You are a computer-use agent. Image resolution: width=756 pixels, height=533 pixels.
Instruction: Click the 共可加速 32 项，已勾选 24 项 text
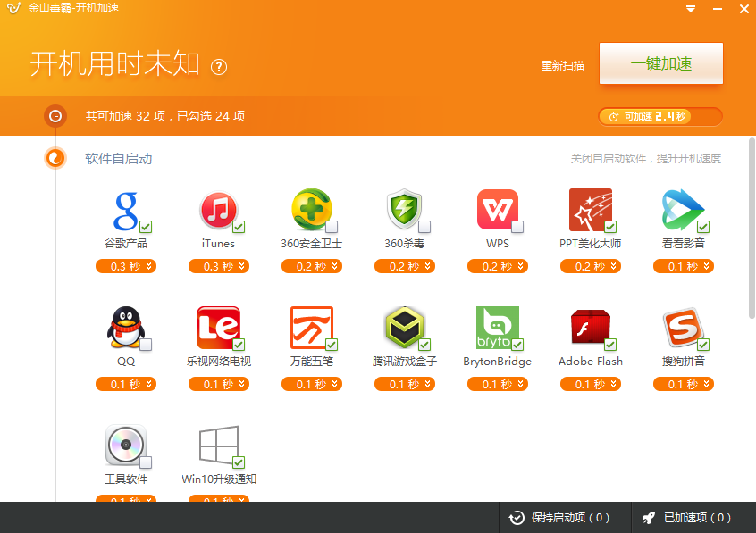pos(165,116)
